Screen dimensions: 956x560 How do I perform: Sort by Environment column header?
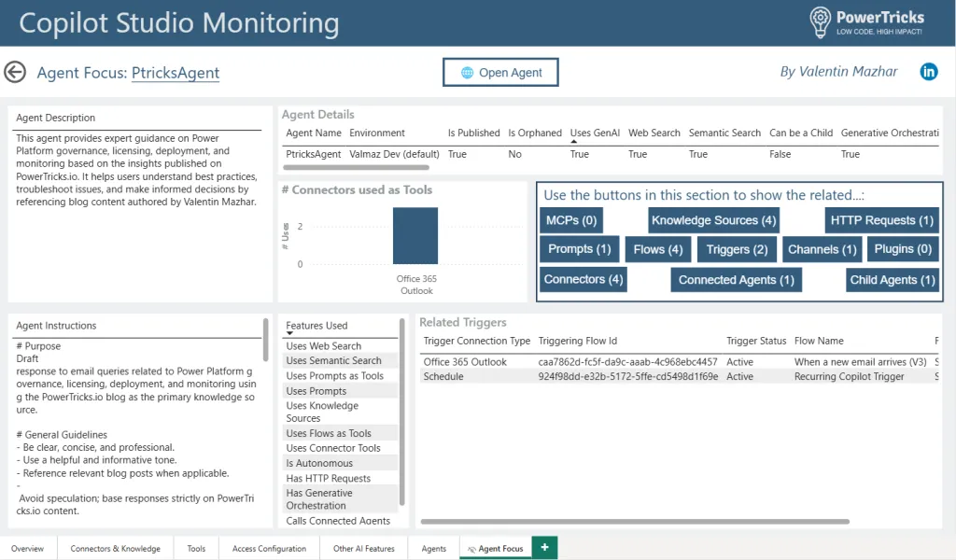[377, 133]
